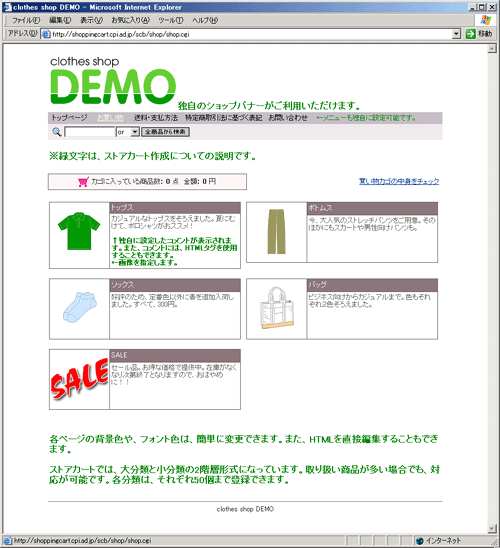Open the green polo shirt tops image
Image resolution: width=500 pixels, height=548 pixels.
pyautogui.click(x=79, y=231)
